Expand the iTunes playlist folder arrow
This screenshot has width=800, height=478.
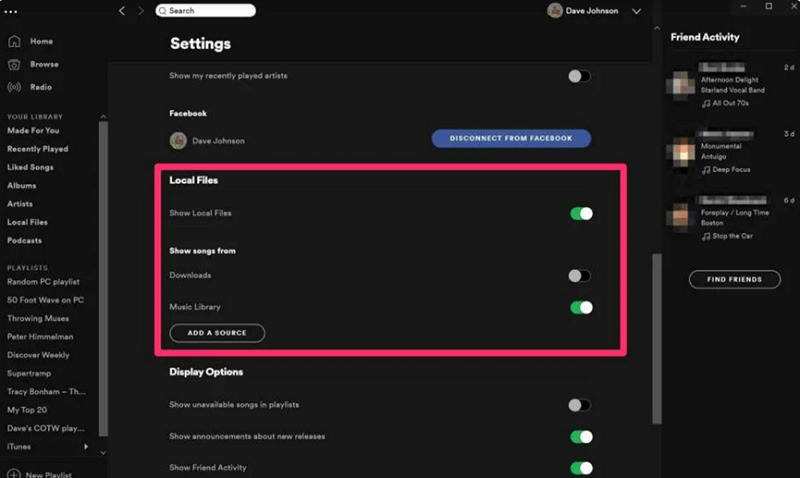point(86,446)
